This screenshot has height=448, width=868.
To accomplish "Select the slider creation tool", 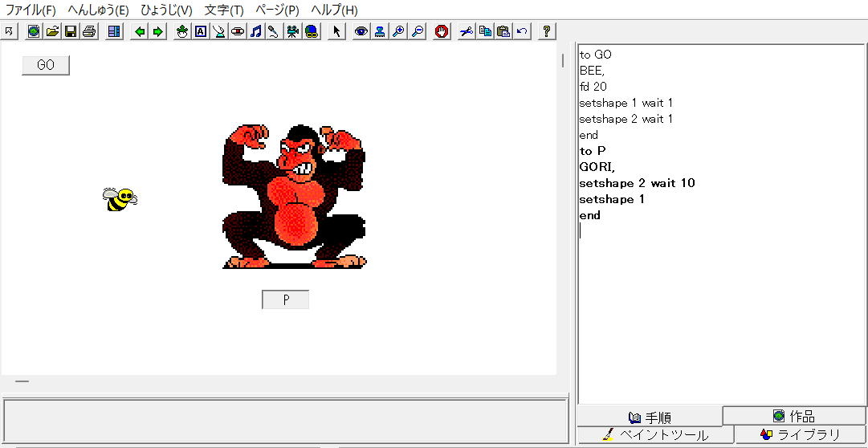I will (238, 31).
